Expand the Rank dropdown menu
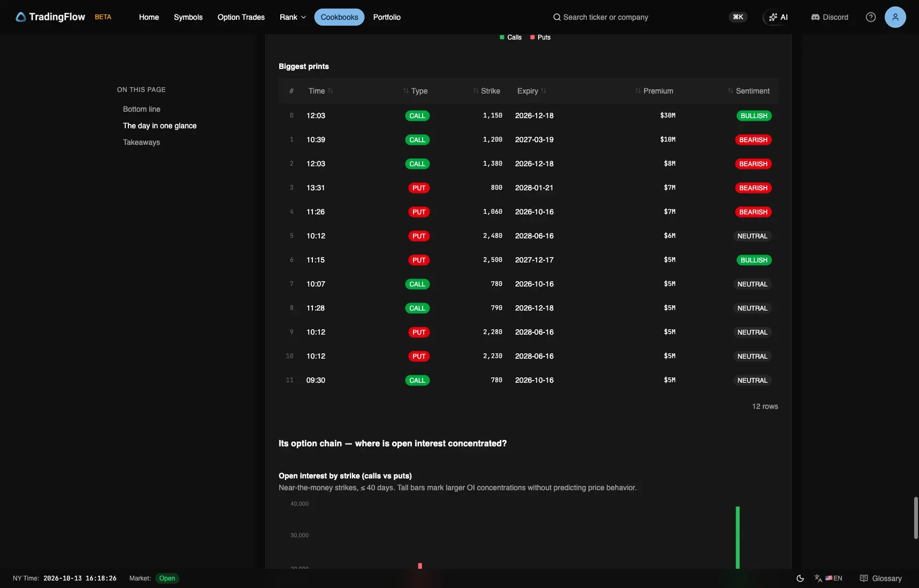 click(293, 17)
